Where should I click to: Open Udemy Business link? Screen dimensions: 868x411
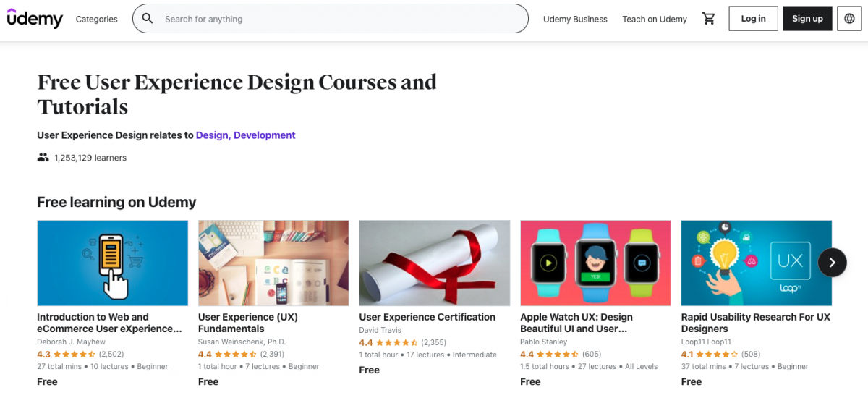[x=575, y=20]
